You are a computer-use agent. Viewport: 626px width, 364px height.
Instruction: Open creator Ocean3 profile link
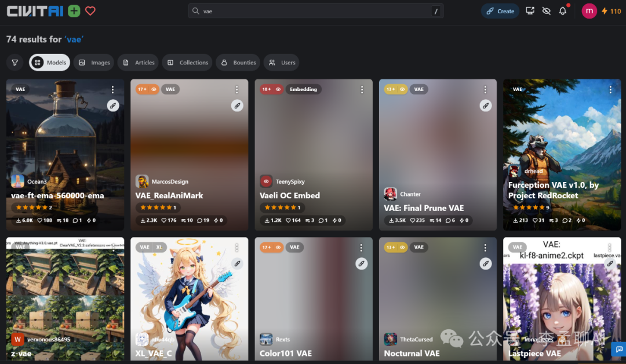click(37, 181)
